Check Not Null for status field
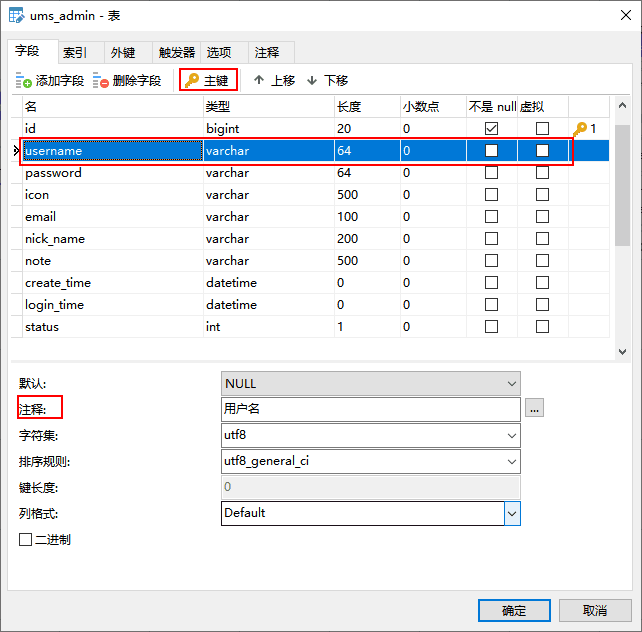This screenshot has width=642, height=632. tap(491, 327)
